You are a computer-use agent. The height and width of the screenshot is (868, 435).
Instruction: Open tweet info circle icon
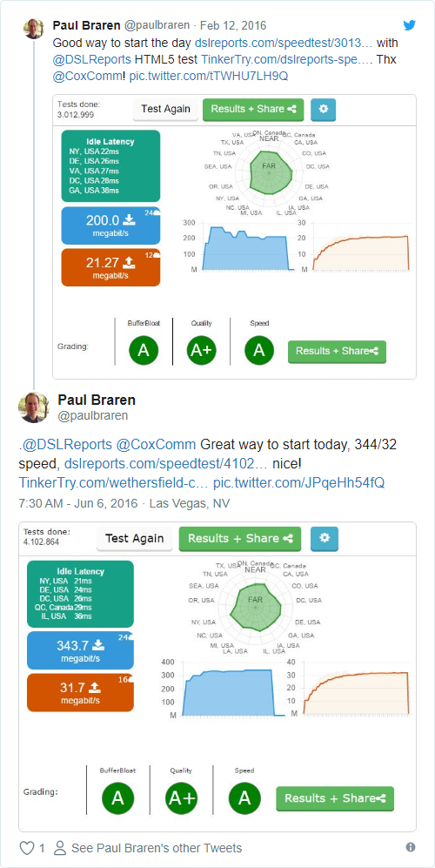[411, 847]
